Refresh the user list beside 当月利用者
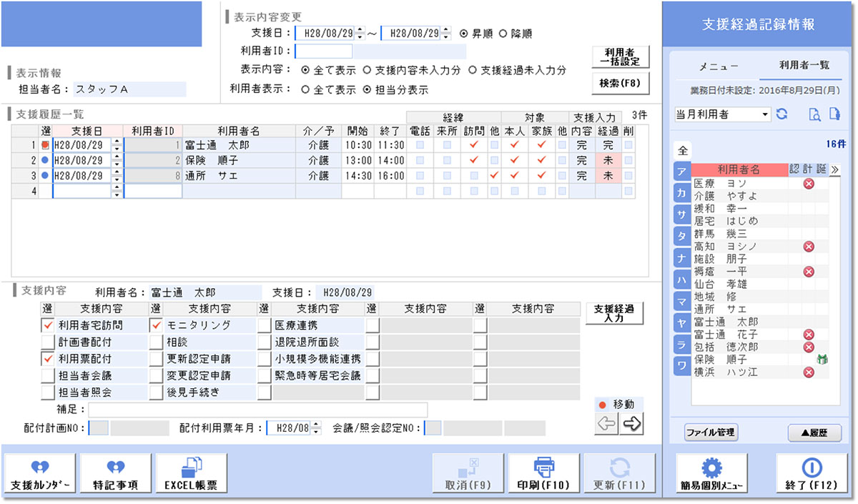 (782, 114)
